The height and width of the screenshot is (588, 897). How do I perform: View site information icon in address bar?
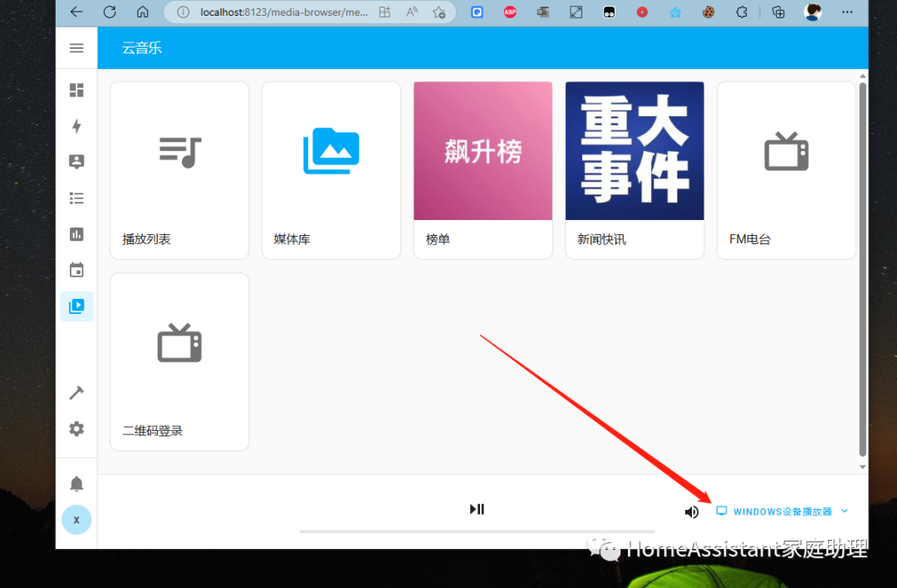[x=183, y=12]
